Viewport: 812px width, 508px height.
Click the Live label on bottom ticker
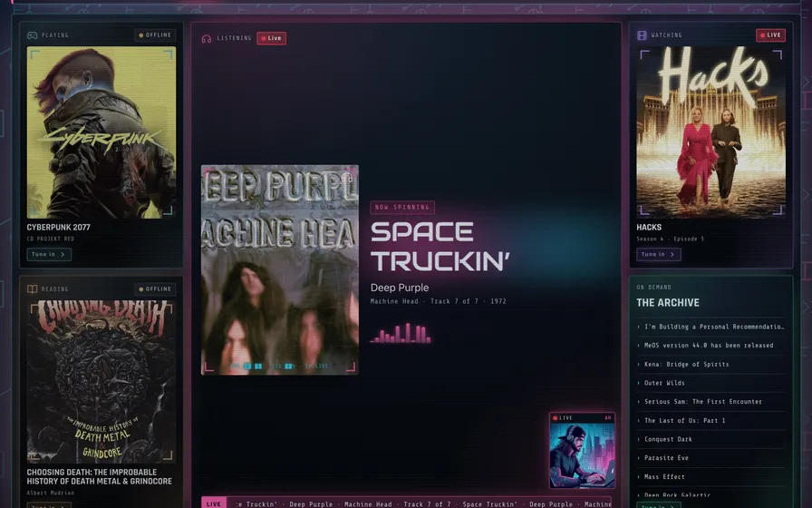(x=213, y=503)
